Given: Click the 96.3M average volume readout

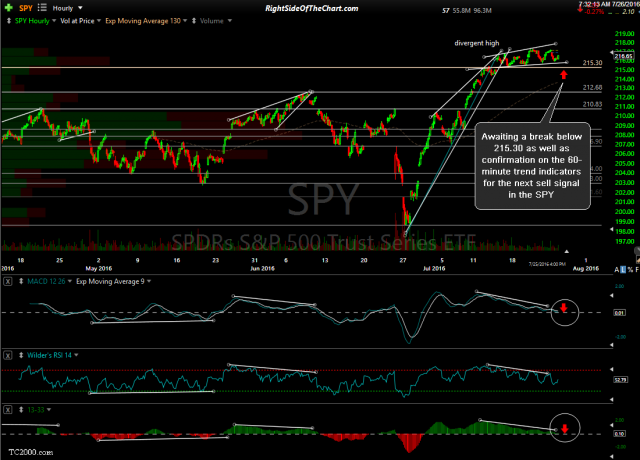Looking at the screenshot, I should pyautogui.click(x=482, y=11).
